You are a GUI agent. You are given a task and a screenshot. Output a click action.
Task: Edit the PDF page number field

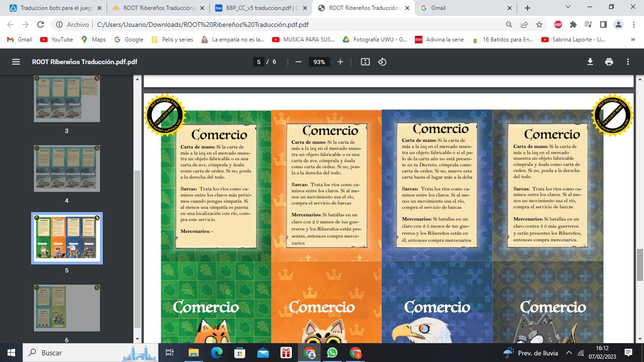[x=258, y=62]
